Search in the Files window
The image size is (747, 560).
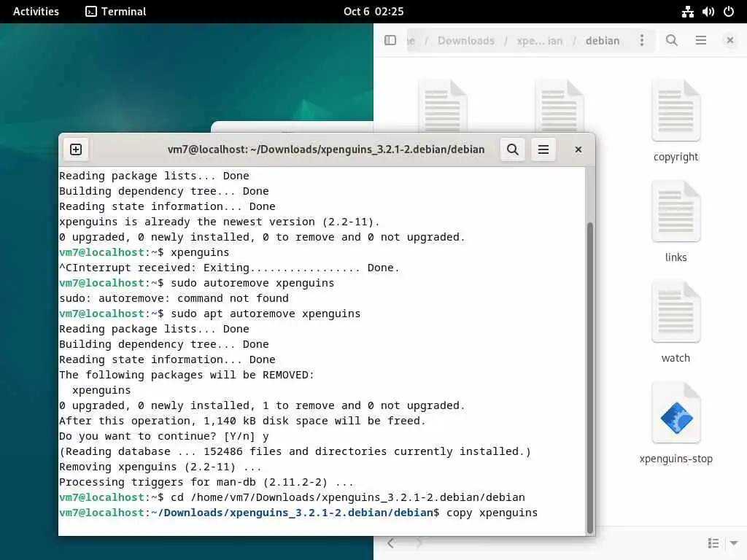click(x=672, y=40)
